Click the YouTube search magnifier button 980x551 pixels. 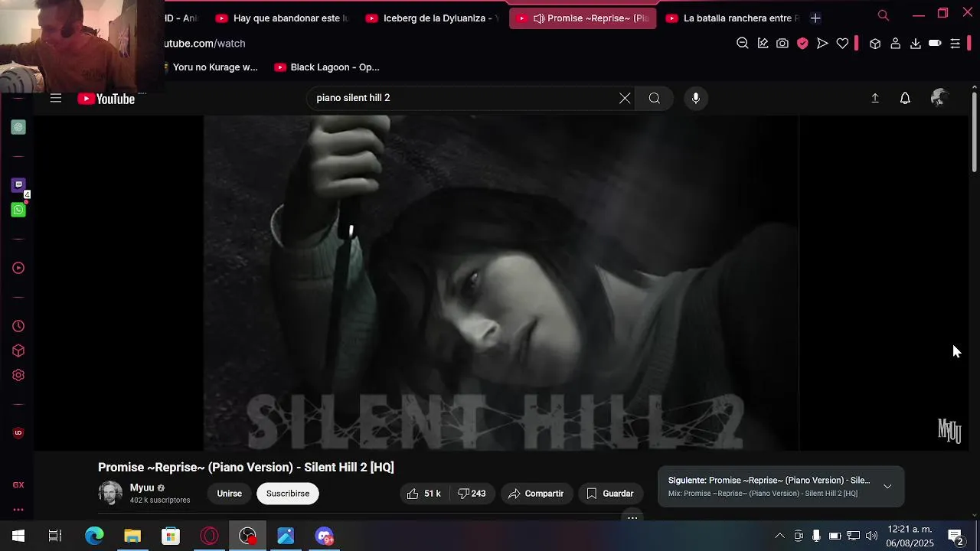[655, 98]
